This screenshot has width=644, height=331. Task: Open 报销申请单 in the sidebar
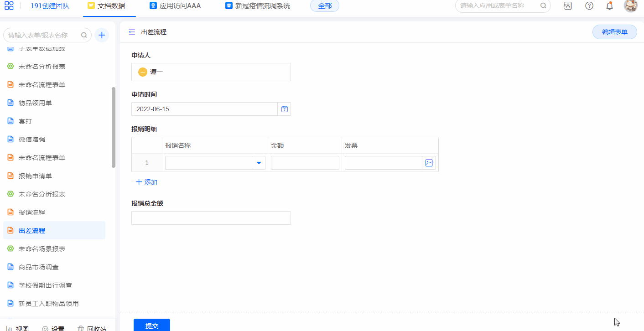35,176
